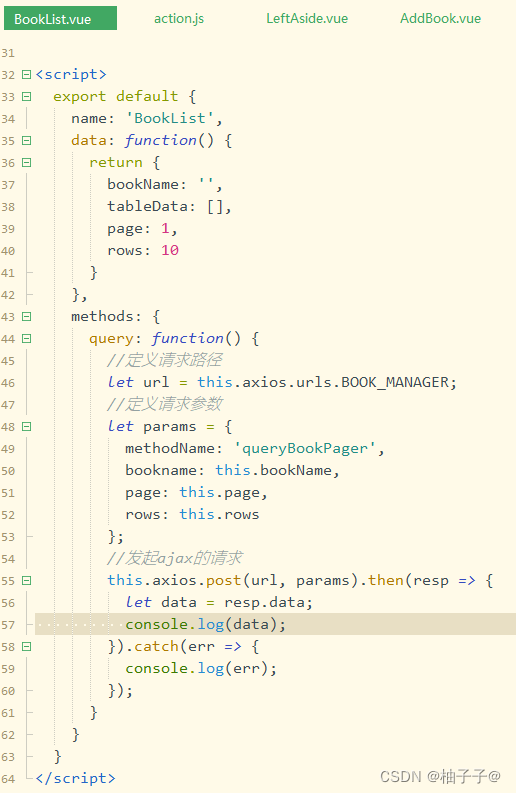Screen dimensions: 516x793
Task: Click line number 46 in the gutter
Action: 8,383
